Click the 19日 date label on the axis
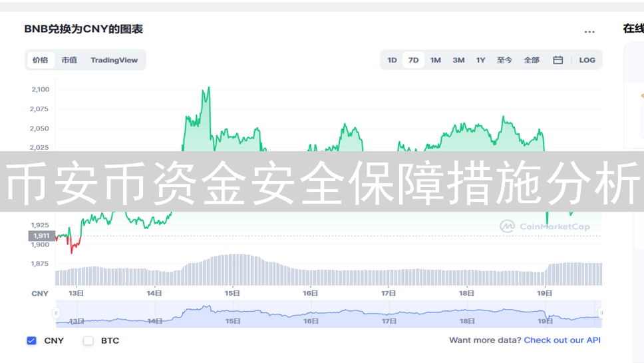The width and height of the screenshot is (644, 363). point(544,294)
